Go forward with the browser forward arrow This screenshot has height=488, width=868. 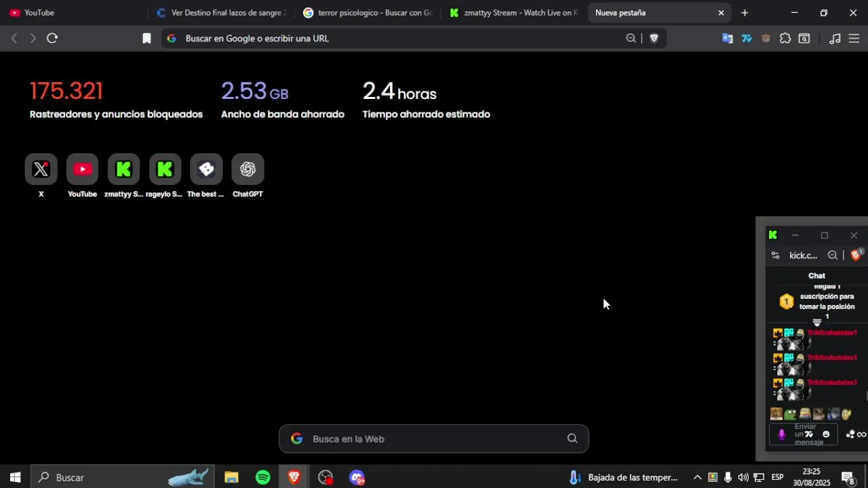(33, 39)
